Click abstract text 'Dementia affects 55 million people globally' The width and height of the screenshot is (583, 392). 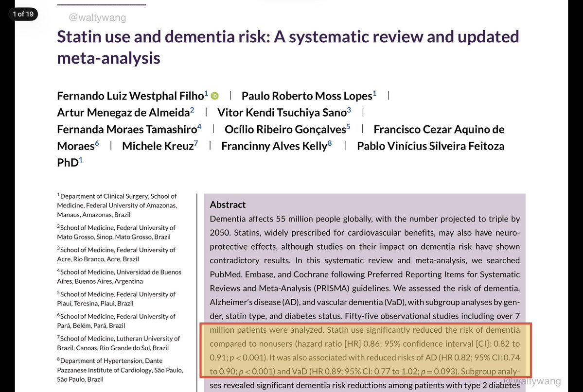pos(291,219)
